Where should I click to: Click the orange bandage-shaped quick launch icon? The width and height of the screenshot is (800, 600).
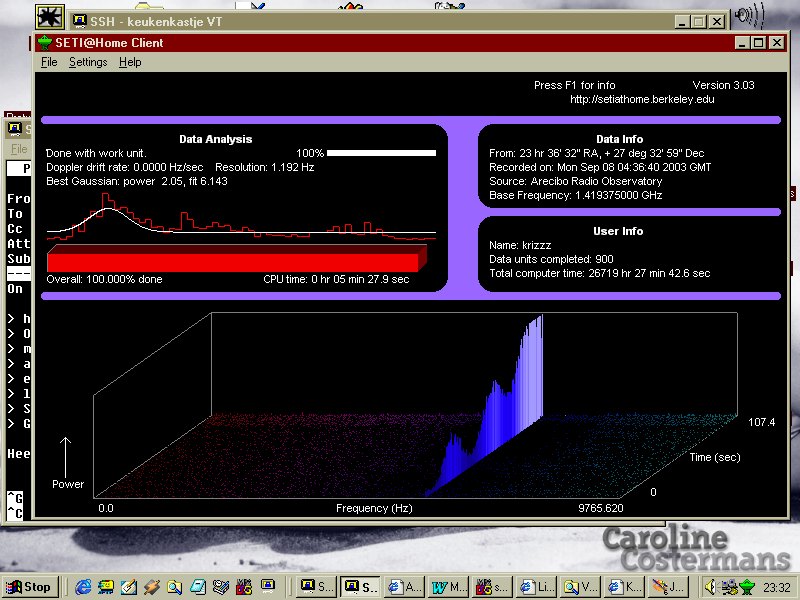152,587
